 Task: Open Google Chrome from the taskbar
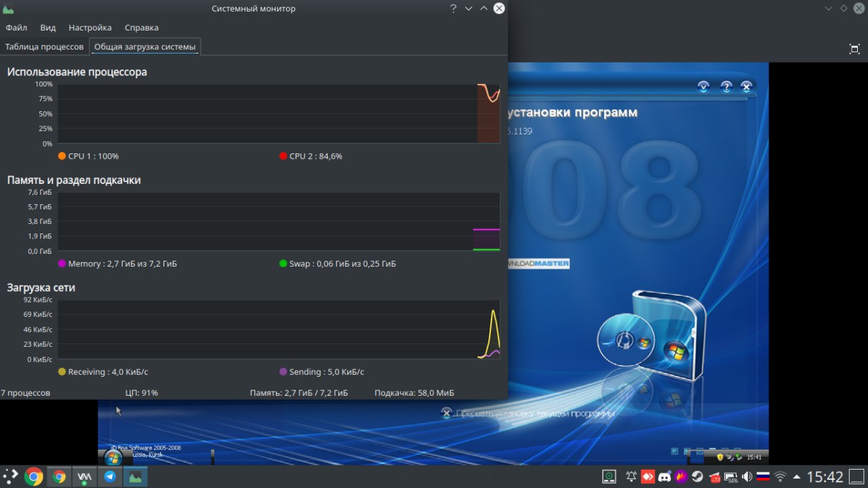33,477
